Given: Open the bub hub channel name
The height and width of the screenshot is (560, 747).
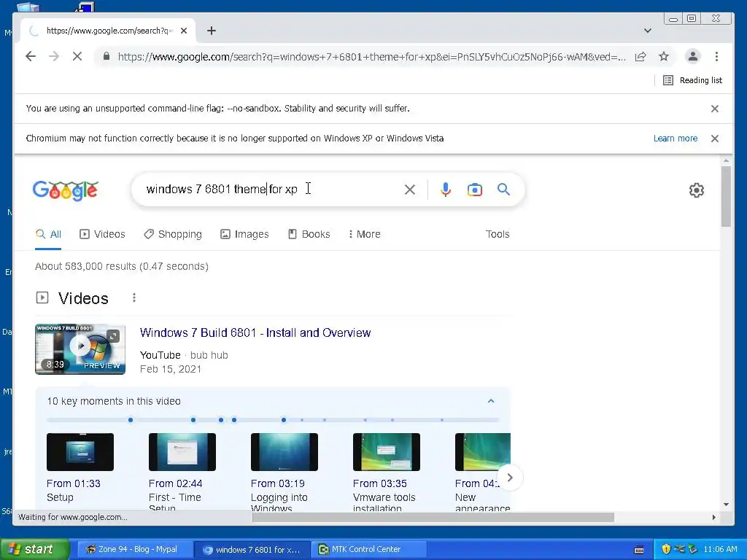Looking at the screenshot, I should (x=209, y=355).
